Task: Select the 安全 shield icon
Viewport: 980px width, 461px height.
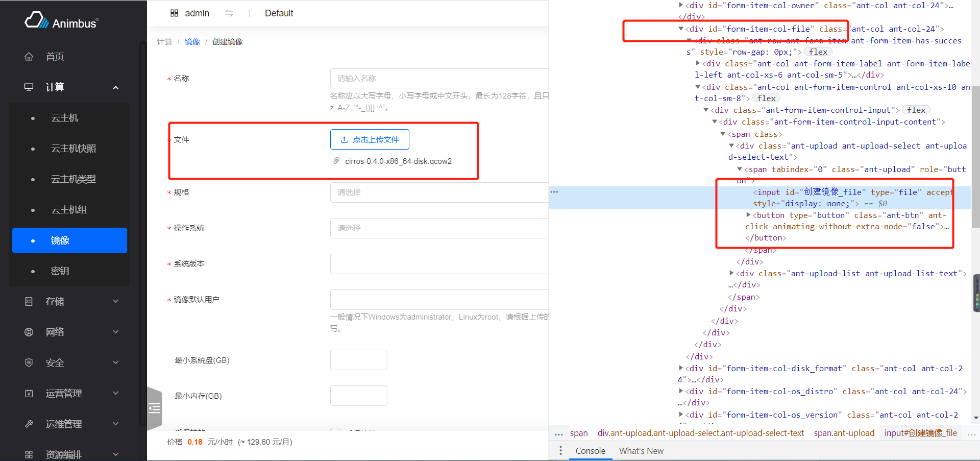Action: (x=29, y=362)
